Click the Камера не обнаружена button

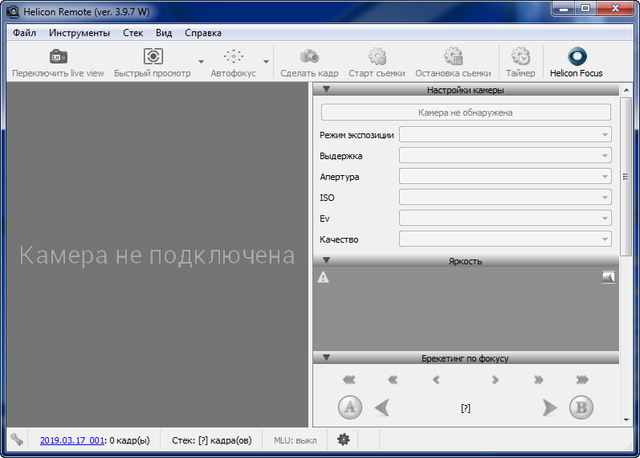[x=465, y=113]
